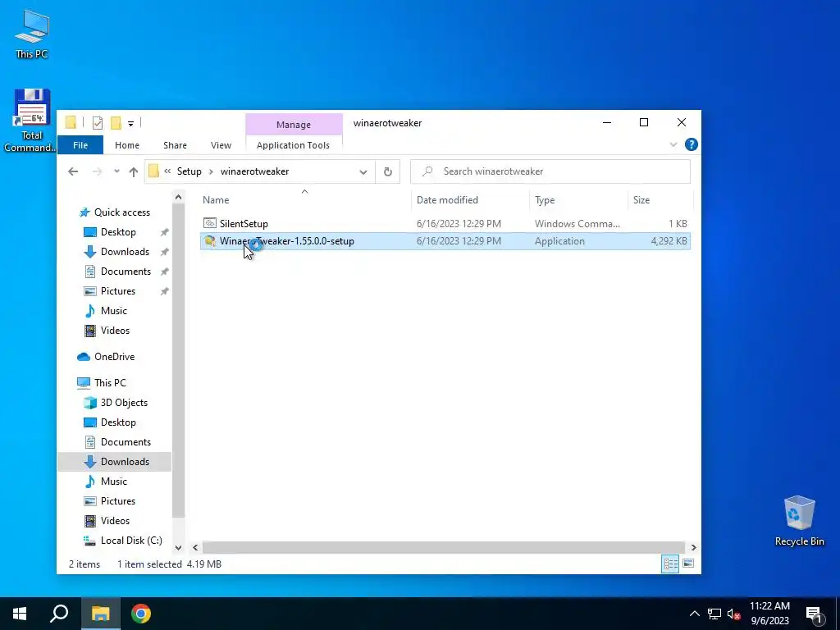
Task: Open the notification Action Center icon
Action: pos(815,614)
